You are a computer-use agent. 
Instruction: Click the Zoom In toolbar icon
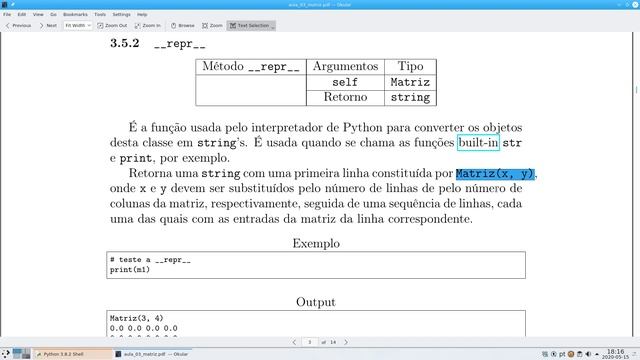click(148, 25)
